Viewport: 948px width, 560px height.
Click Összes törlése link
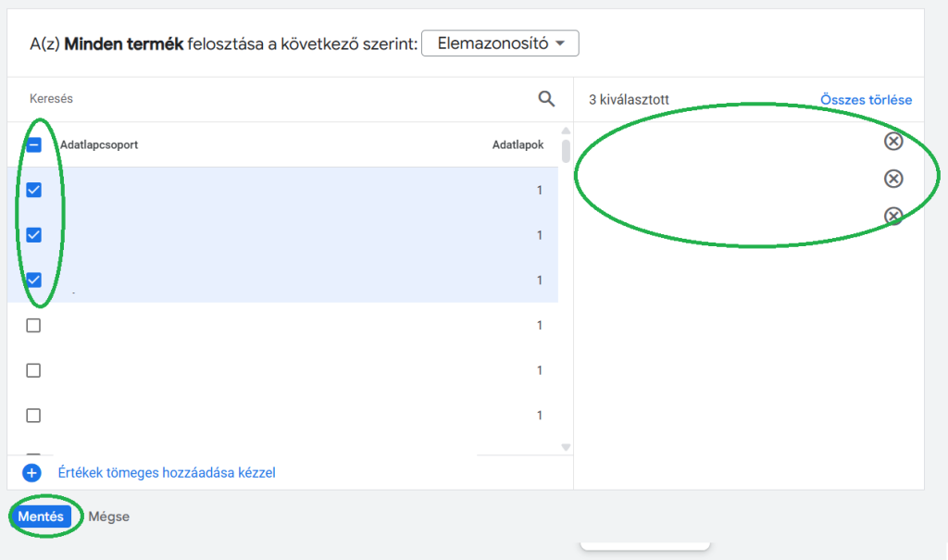pyautogui.click(x=866, y=99)
